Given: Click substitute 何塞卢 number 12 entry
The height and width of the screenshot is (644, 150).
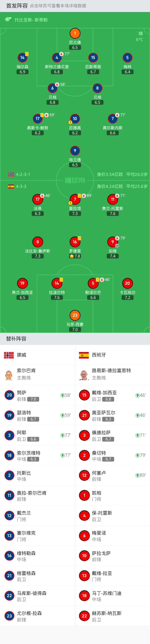Looking at the screenshot, I should (x=112, y=475).
